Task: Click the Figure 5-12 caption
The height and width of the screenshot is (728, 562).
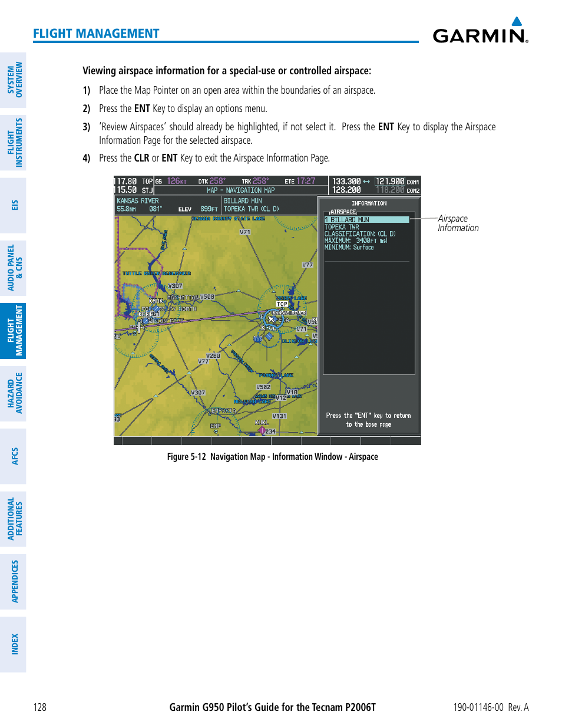Action: tap(272, 457)
